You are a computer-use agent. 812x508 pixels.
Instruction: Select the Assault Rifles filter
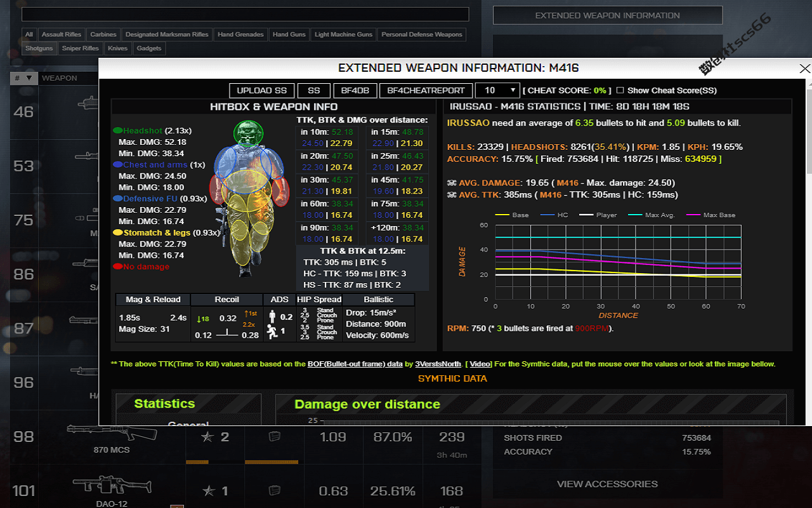click(62, 34)
